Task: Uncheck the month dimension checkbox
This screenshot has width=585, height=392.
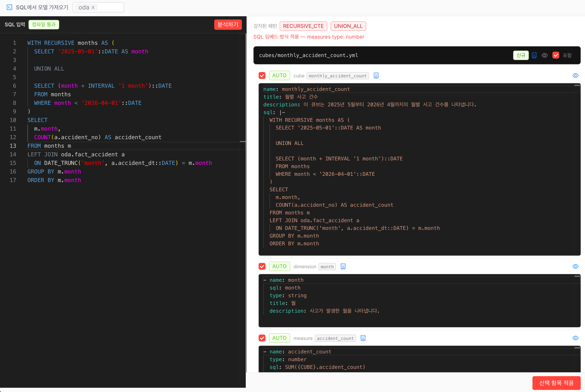Action: click(x=262, y=267)
